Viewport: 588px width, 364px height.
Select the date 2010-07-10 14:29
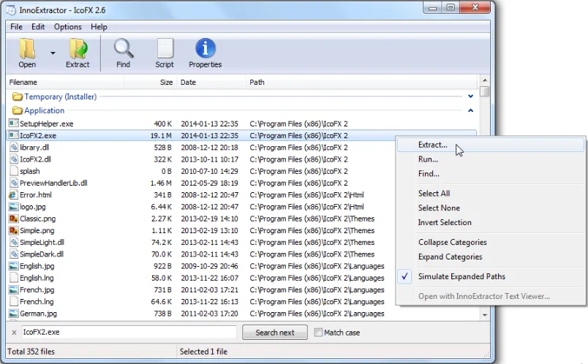(x=210, y=171)
